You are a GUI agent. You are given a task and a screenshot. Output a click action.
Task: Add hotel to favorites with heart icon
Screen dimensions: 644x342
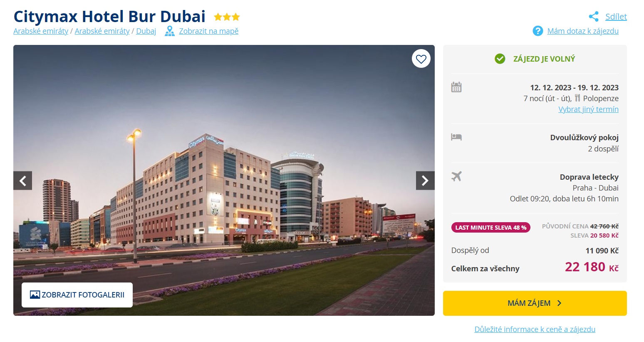pos(421,59)
